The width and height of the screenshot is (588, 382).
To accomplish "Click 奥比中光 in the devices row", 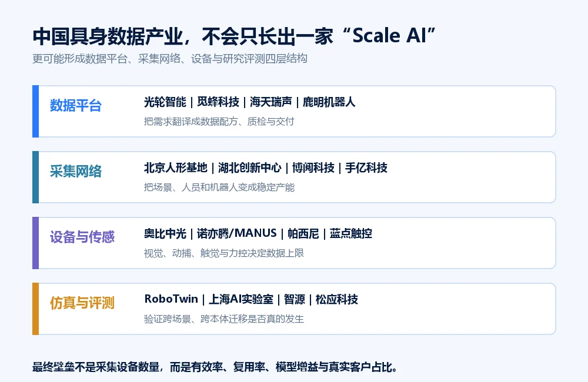I will click(165, 233).
